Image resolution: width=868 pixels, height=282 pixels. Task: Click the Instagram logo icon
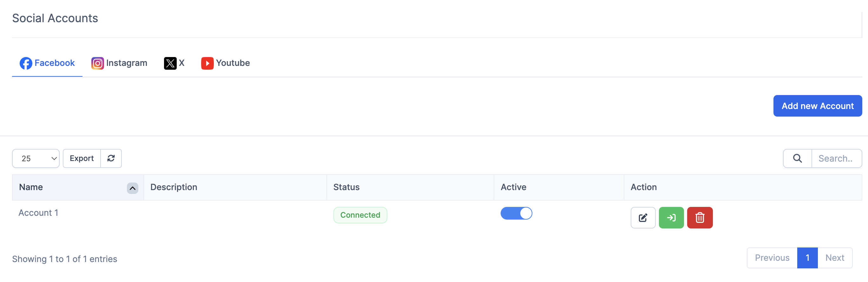(97, 63)
